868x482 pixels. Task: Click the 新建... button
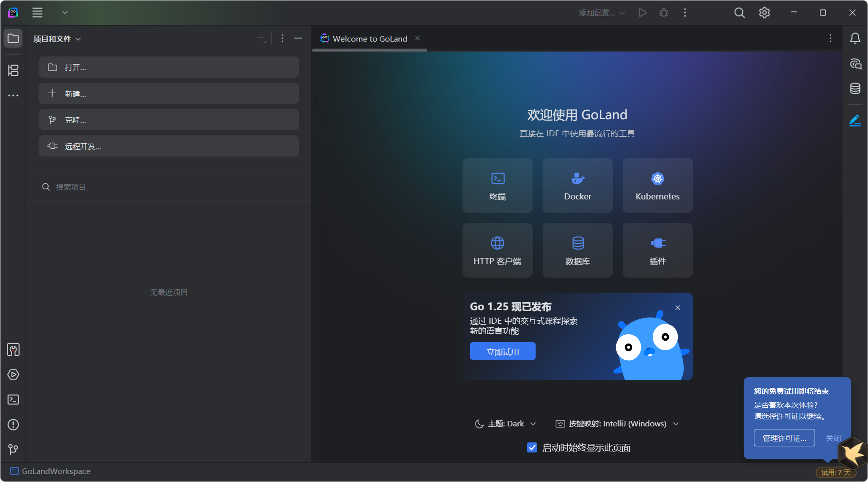(x=169, y=94)
